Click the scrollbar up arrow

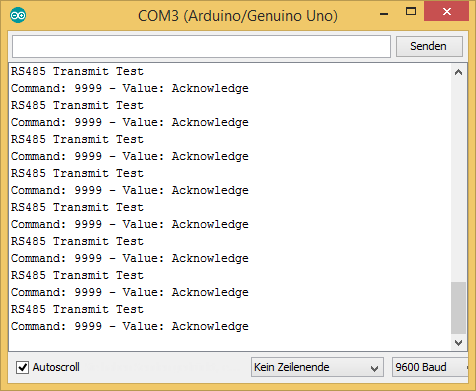tap(458, 72)
